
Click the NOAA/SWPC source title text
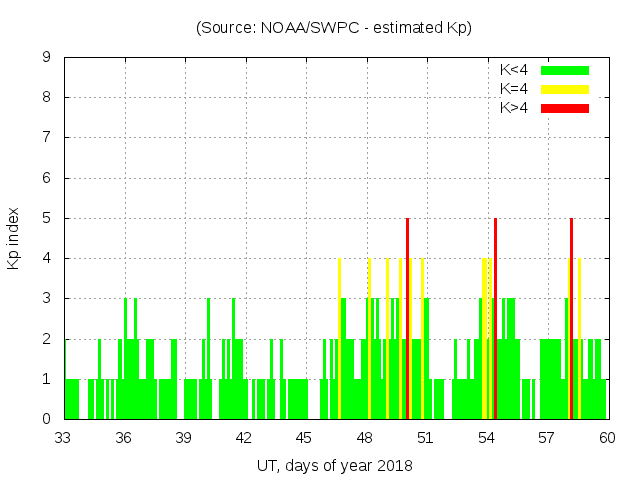(x=334, y=28)
